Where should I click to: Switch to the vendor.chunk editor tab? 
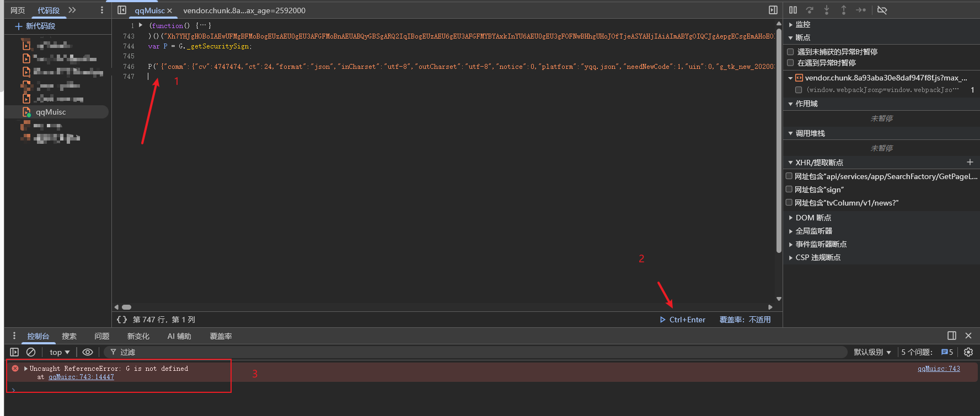point(244,10)
